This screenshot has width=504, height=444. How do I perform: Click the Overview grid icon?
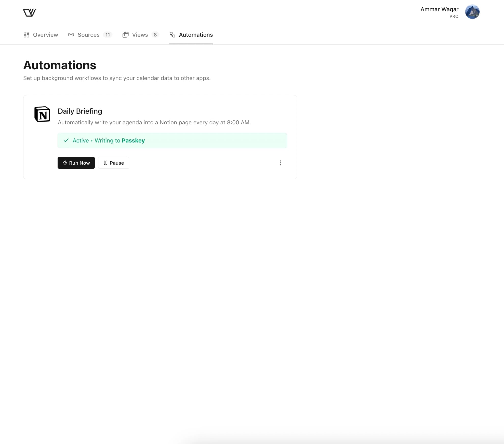pos(26,35)
